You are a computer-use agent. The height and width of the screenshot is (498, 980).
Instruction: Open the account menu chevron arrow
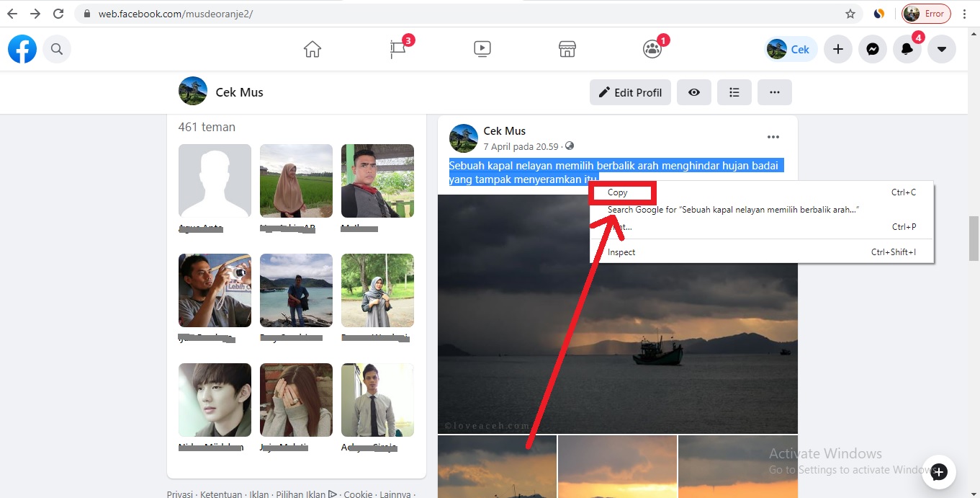point(942,48)
